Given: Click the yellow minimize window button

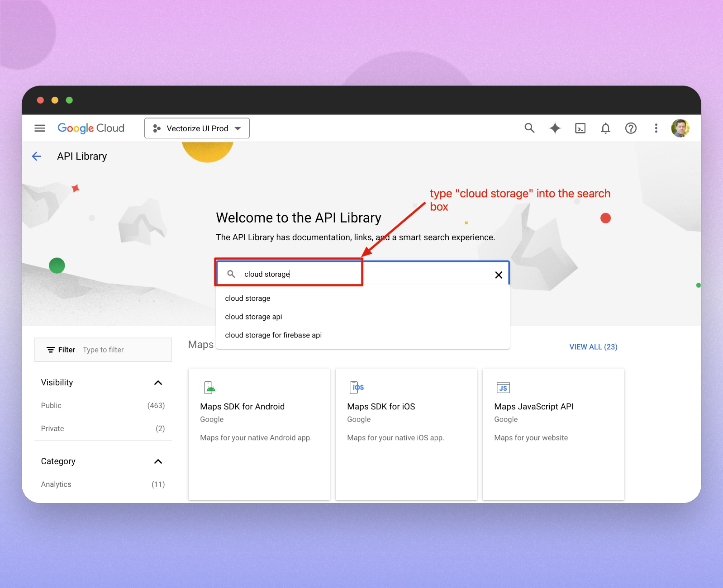Looking at the screenshot, I should [55, 100].
